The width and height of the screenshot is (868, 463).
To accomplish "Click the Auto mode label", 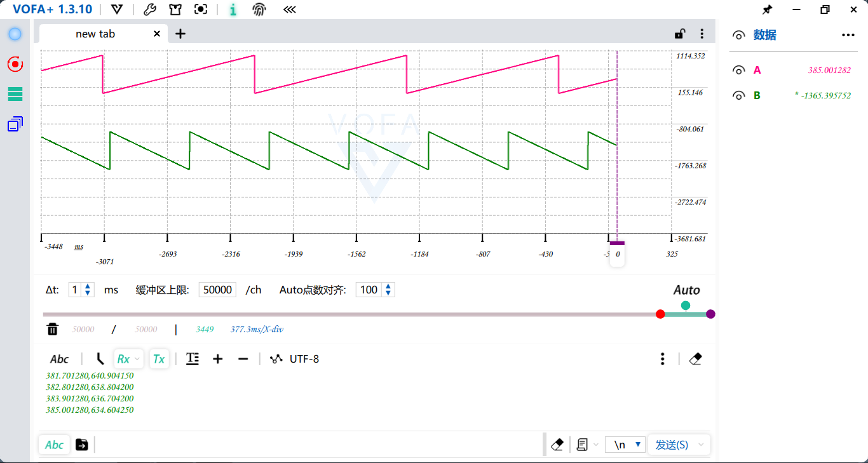I will coord(687,290).
